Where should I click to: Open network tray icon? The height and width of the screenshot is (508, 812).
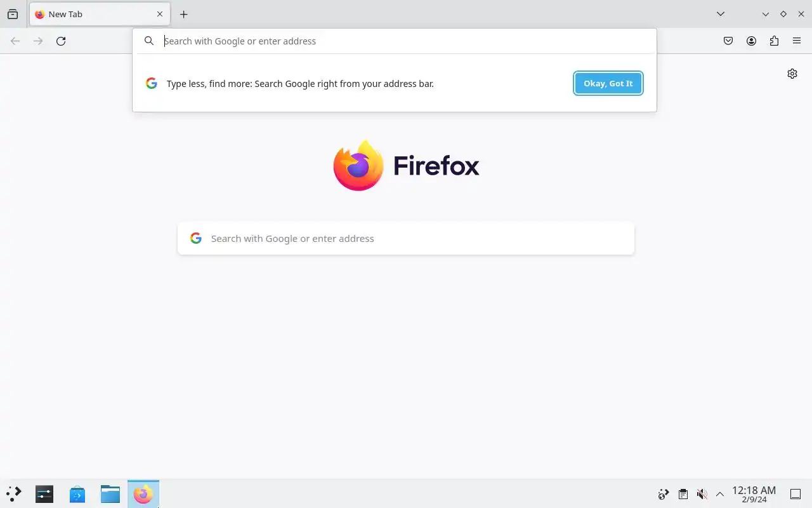[664, 494]
